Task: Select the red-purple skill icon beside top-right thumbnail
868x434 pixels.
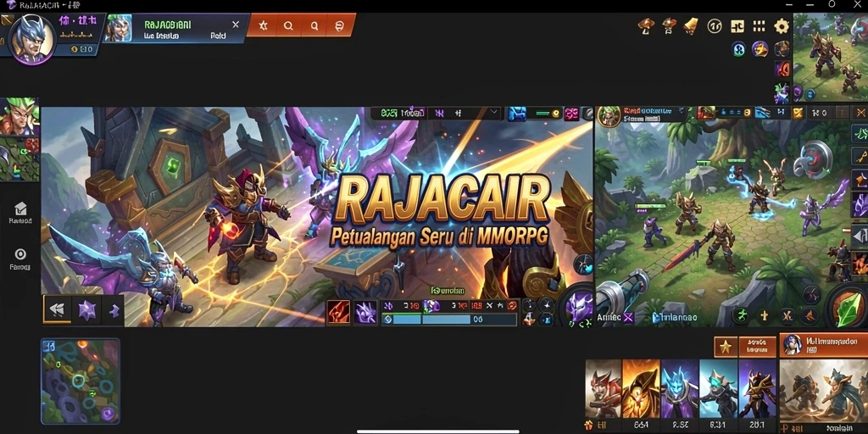Action: [782, 70]
